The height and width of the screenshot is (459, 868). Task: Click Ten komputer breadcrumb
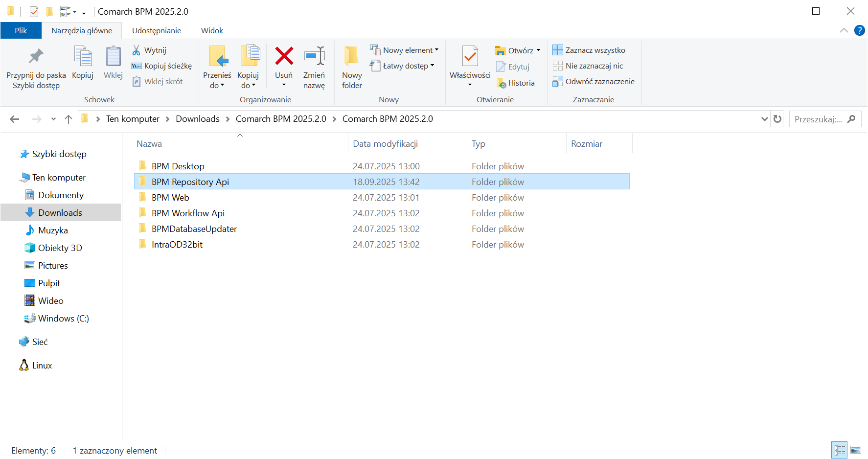(x=133, y=119)
